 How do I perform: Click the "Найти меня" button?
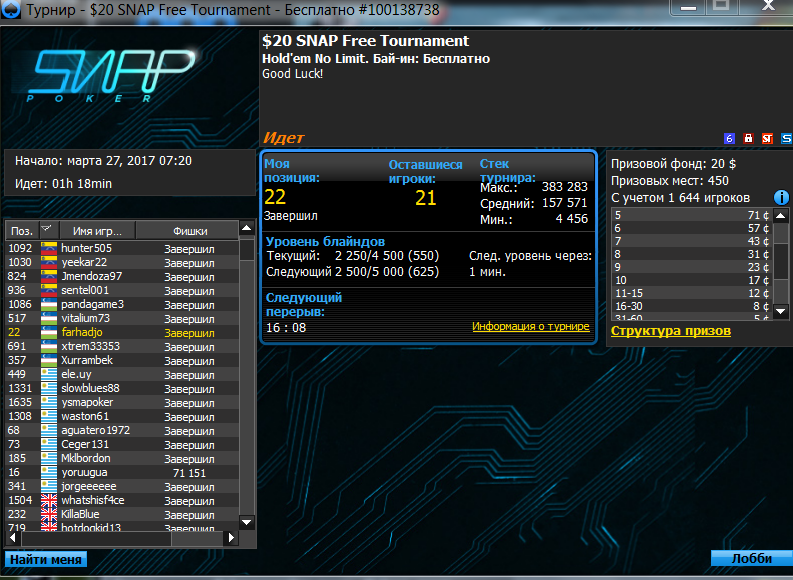[x=46, y=559]
